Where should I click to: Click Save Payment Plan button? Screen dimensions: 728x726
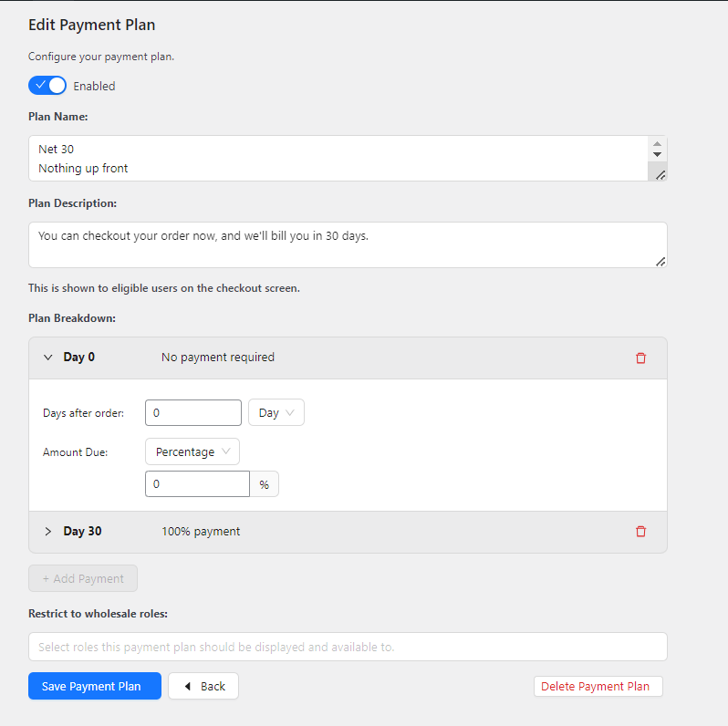[x=95, y=686]
